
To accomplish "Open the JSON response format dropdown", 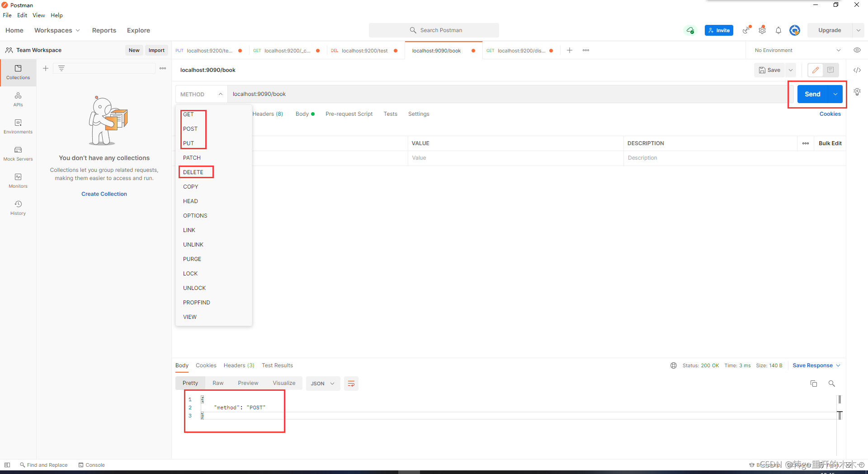I will pyautogui.click(x=323, y=384).
